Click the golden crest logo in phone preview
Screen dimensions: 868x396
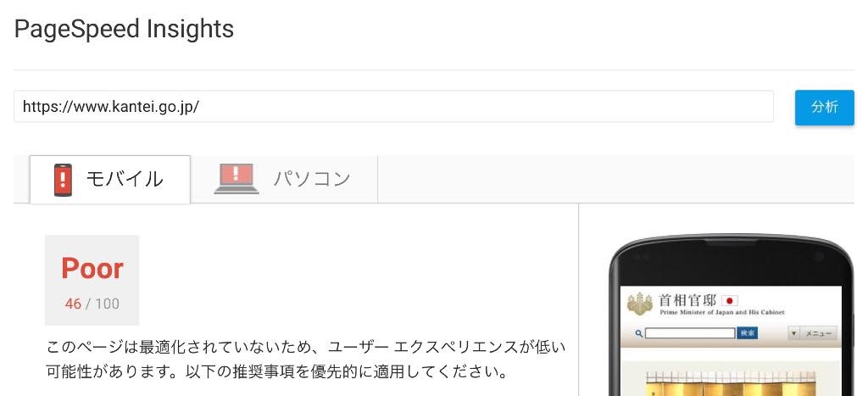pos(641,304)
